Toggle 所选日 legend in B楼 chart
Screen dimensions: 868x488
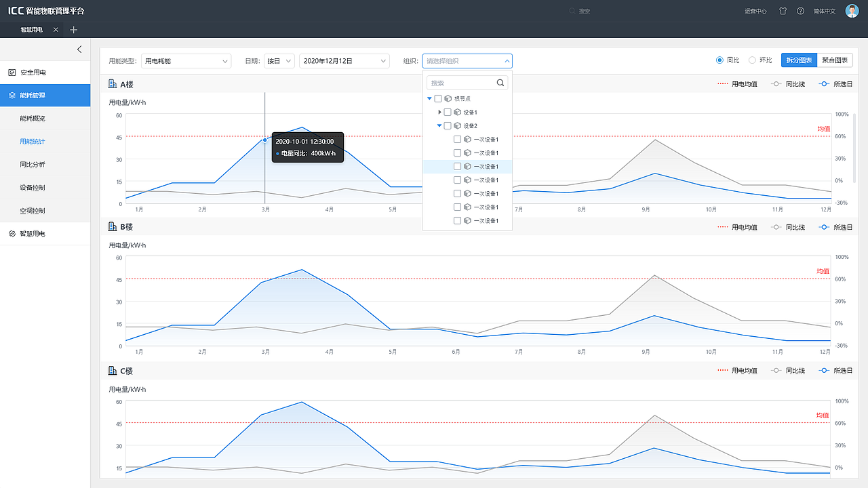[x=835, y=227]
